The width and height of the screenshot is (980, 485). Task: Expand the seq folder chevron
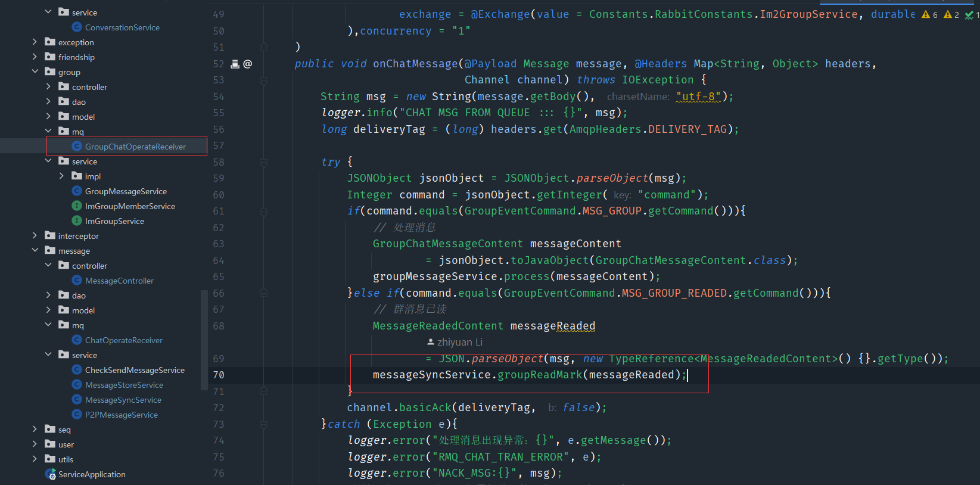[35, 429]
